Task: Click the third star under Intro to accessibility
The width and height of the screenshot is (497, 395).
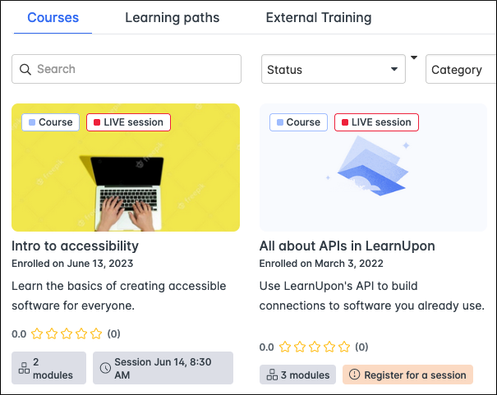Action: (67, 333)
